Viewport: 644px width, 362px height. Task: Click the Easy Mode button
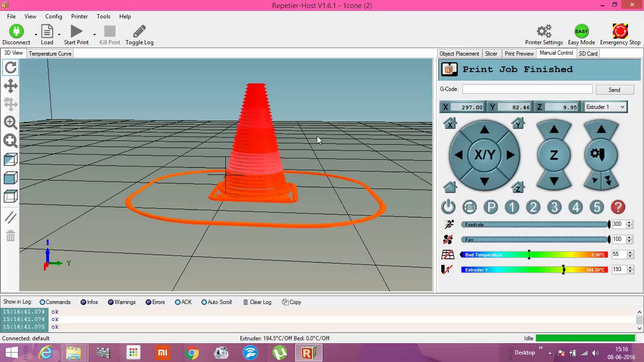coord(581,34)
